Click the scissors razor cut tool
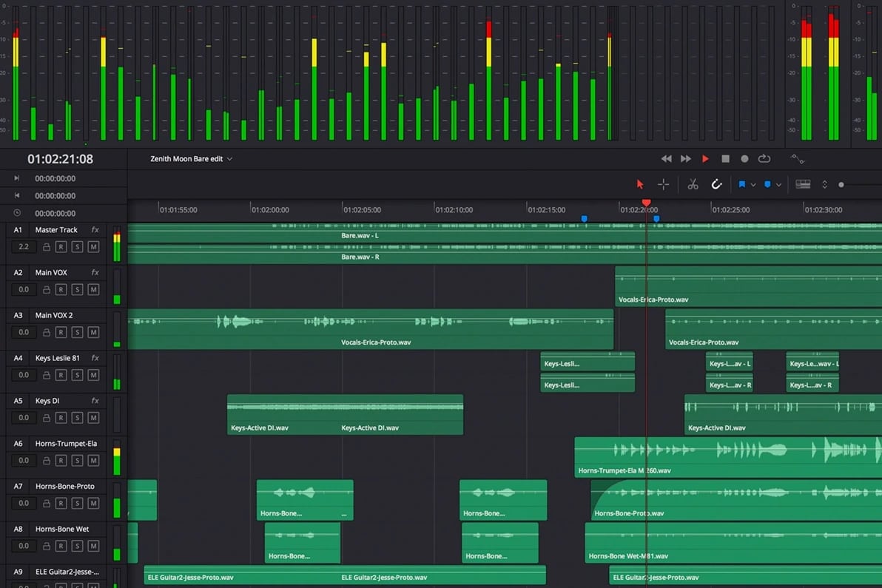The height and width of the screenshot is (588, 882). (693, 184)
